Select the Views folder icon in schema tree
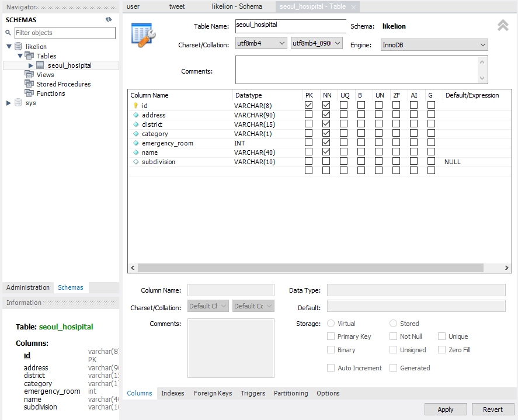 pos(29,75)
